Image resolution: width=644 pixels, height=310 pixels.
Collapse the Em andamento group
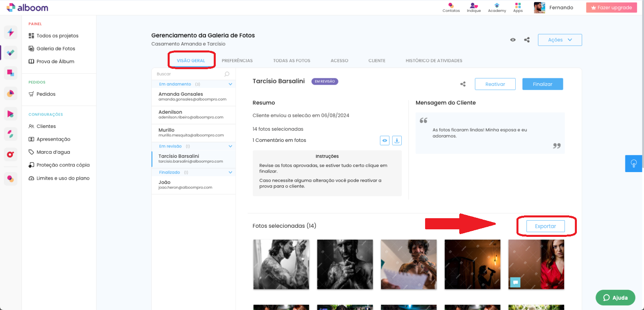pos(230,84)
